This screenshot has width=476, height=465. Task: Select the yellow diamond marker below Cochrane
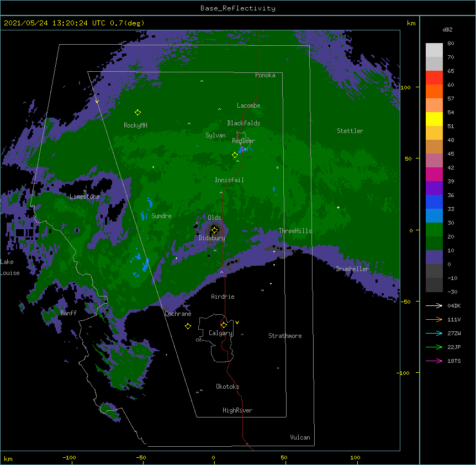188,326
